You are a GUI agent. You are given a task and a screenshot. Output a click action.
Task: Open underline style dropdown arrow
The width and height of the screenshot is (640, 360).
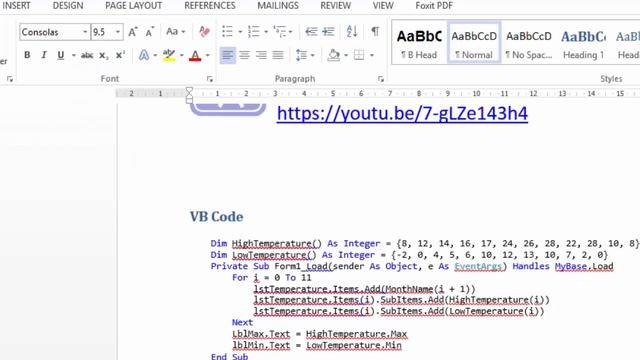[73, 55]
